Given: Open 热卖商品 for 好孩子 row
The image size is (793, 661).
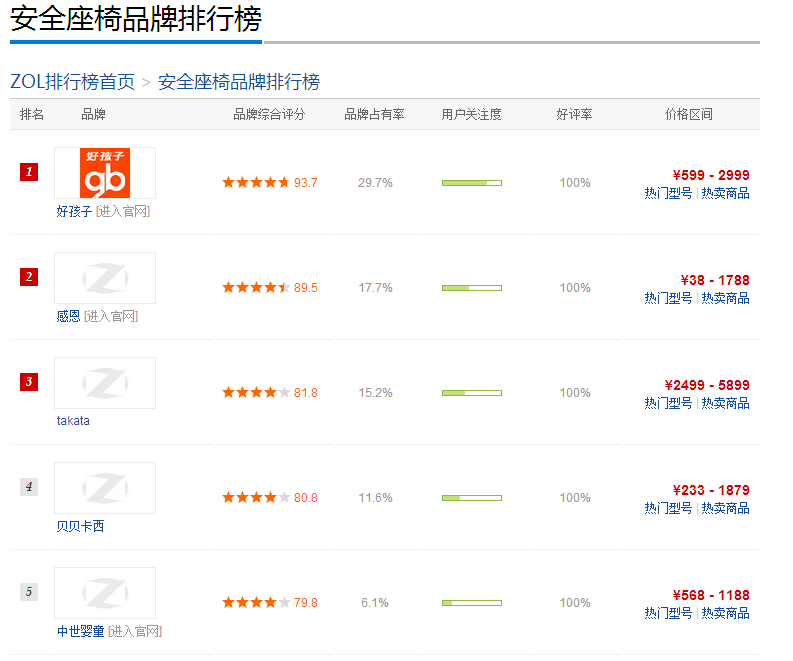Looking at the screenshot, I should point(725,194).
